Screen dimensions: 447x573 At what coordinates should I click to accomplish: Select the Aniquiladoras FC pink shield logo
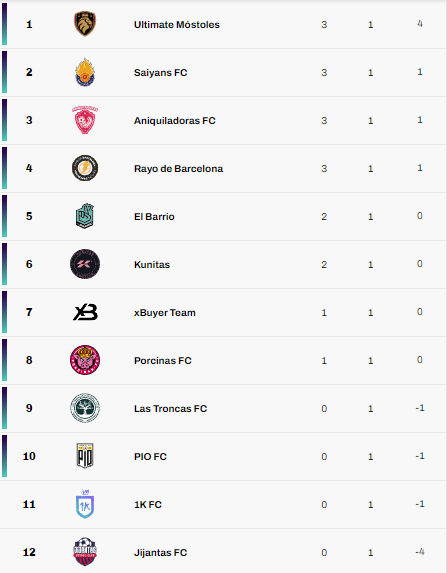point(85,120)
